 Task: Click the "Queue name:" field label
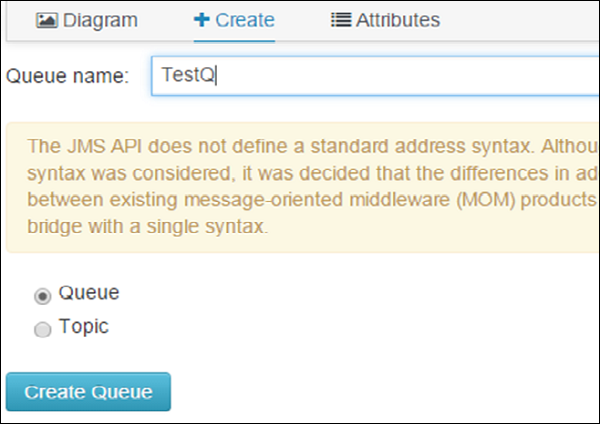tap(67, 76)
